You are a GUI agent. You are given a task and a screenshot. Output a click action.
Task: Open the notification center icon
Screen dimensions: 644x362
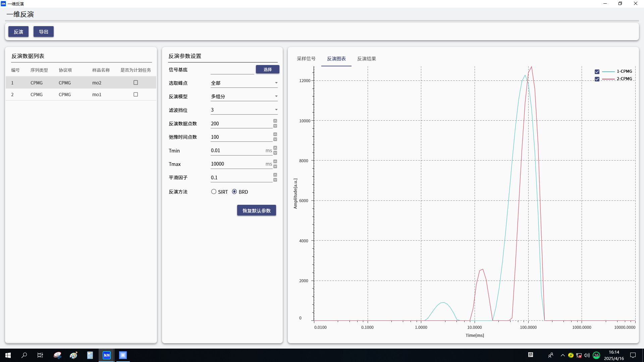click(633, 355)
